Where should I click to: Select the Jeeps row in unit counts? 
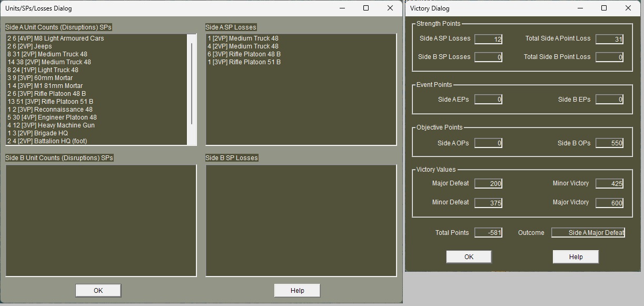(x=97, y=46)
